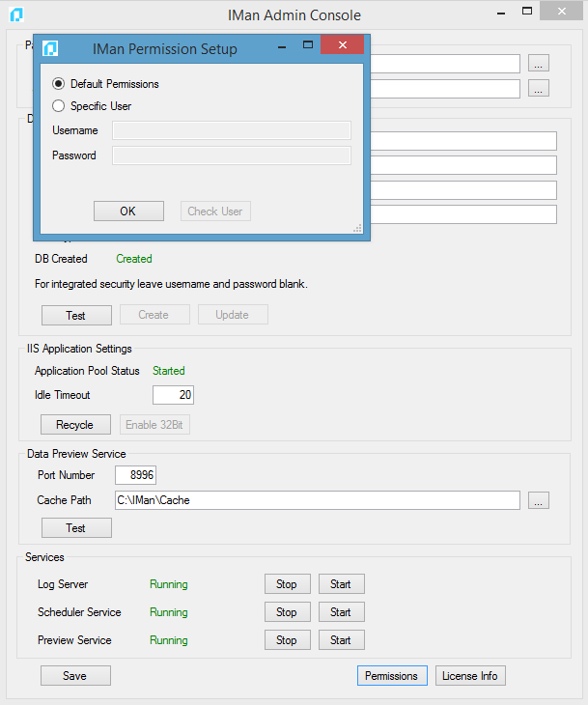Minimize the Permission Setup dialog

click(x=281, y=46)
